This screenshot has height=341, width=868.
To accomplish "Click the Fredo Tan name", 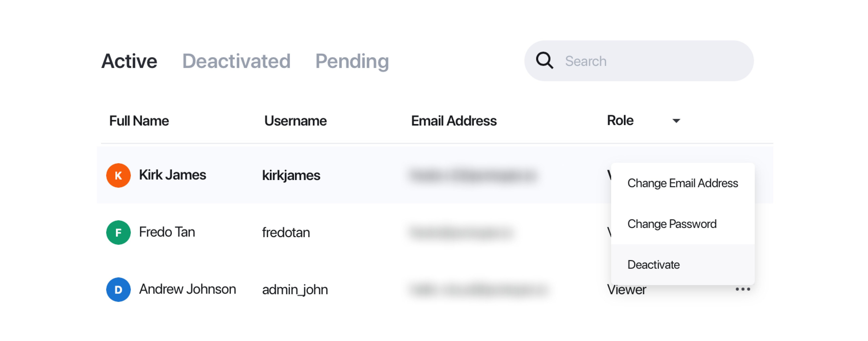I will pyautogui.click(x=167, y=232).
